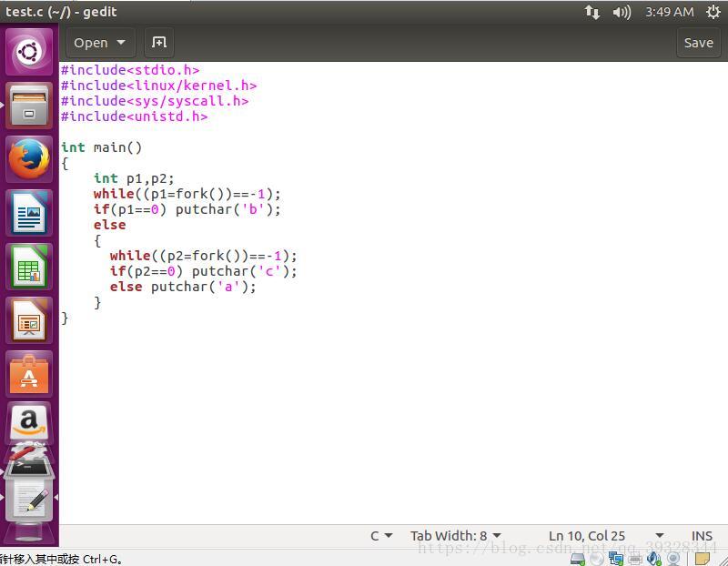The image size is (728, 566).
Task: Open the system power/session menu
Action: coord(713,12)
